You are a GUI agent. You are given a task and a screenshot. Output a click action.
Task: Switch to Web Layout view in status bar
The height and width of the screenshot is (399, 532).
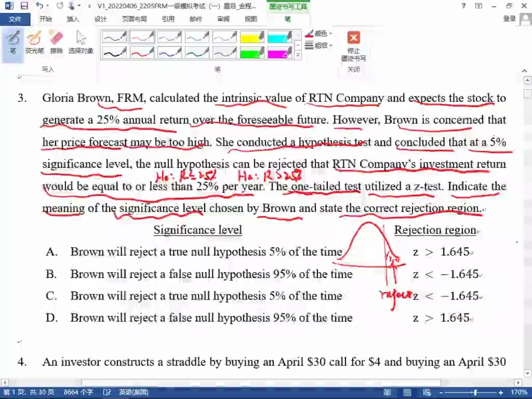[427, 392]
